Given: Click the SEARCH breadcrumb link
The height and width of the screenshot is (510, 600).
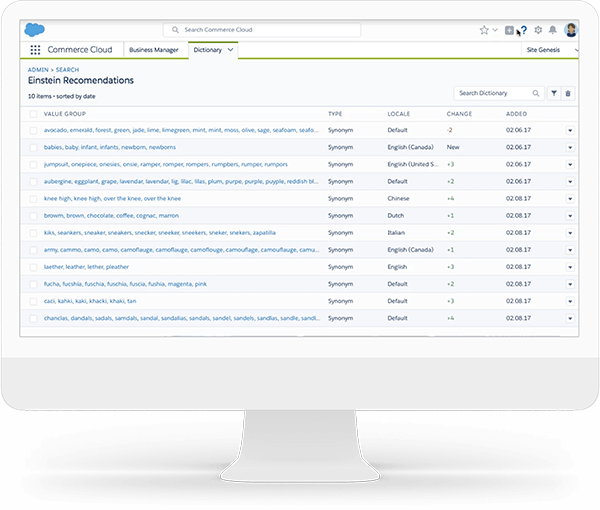Looking at the screenshot, I should (67, 70).
